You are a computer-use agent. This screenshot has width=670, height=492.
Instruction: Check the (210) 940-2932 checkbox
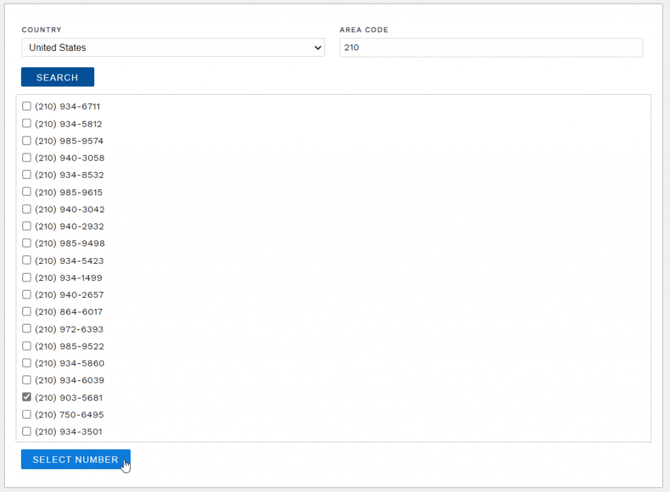pos(27,226)
